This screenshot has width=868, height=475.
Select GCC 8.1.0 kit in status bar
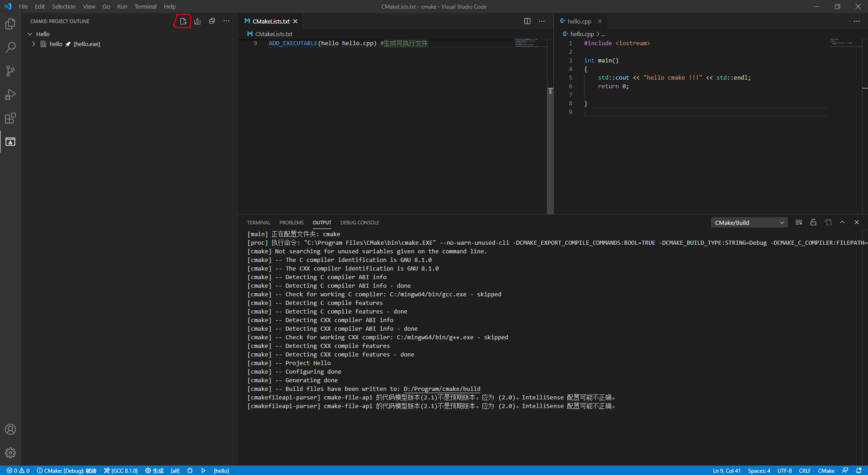[x=121, y=470]
